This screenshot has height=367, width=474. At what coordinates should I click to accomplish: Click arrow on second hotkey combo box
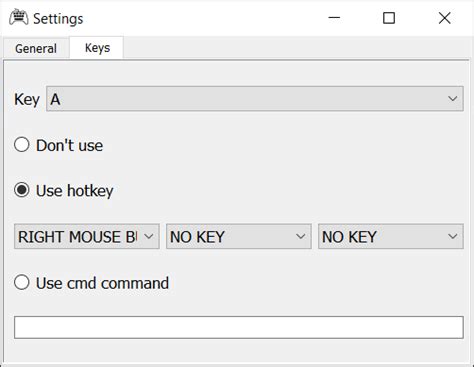click(300, 236)
